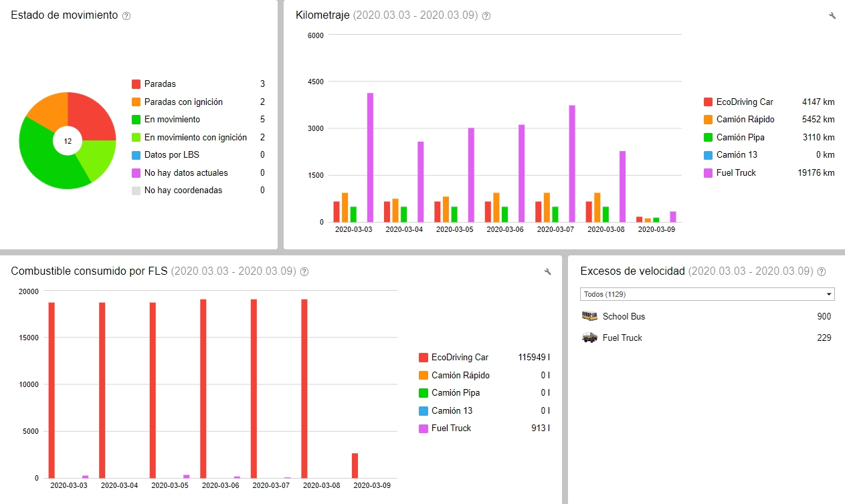845x504 pixels.
Task: Click the Fuel Truck vehicle icon
Action: pos(589,338)
